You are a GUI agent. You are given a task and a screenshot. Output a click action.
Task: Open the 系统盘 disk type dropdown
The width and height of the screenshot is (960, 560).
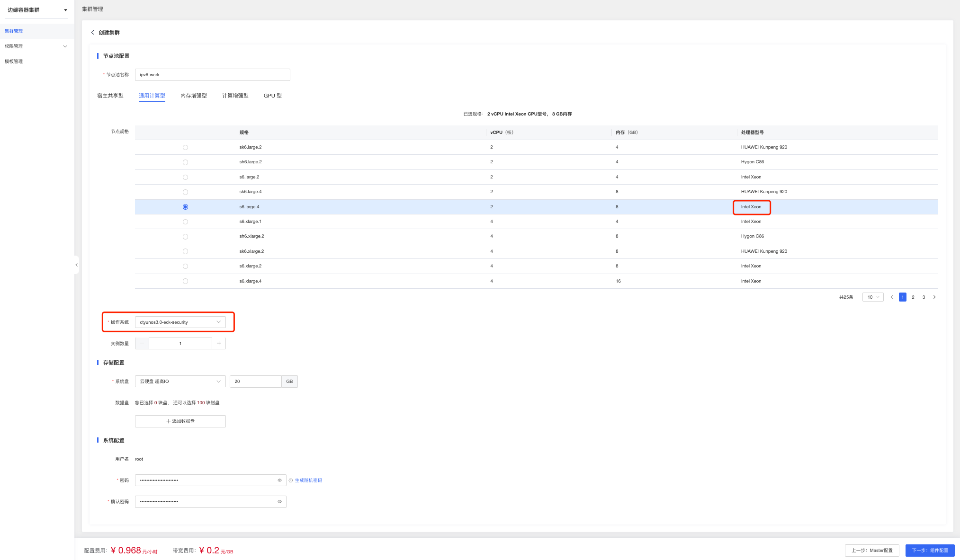coord(180,382)
